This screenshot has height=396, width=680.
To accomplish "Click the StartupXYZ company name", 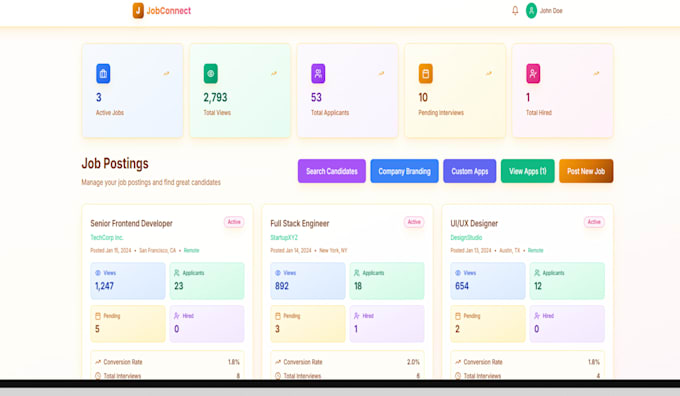I will coord(284,237).
